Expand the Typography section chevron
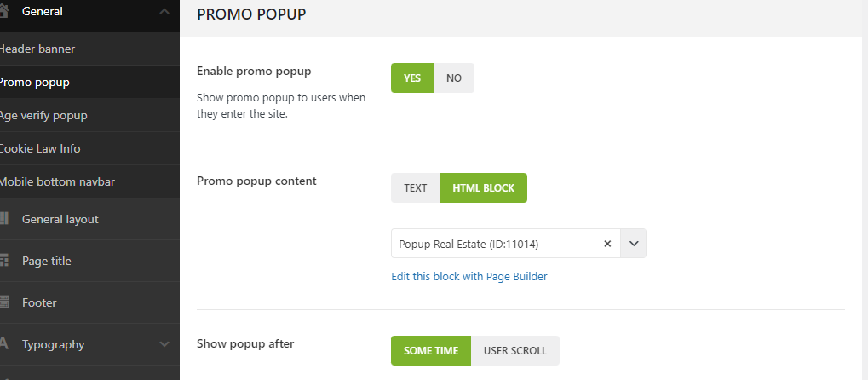Viewport: 868px width, 380px height. click(164, 344)
